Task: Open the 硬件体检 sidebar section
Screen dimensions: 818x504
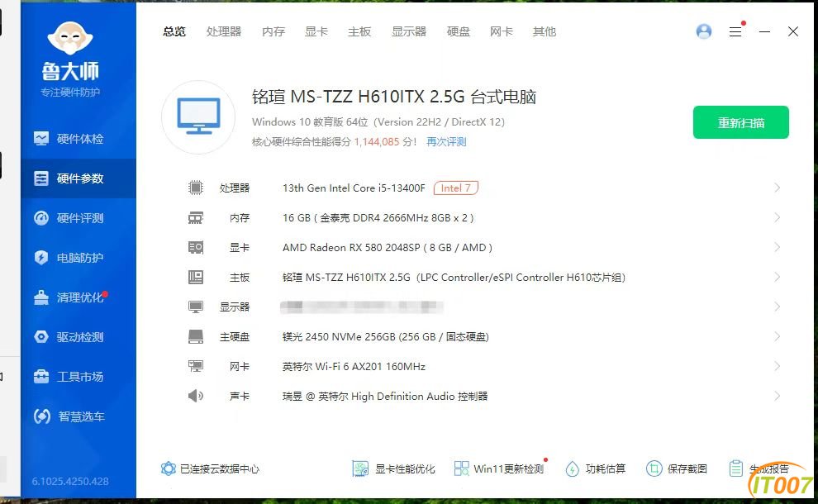Action: pos(78,139)
